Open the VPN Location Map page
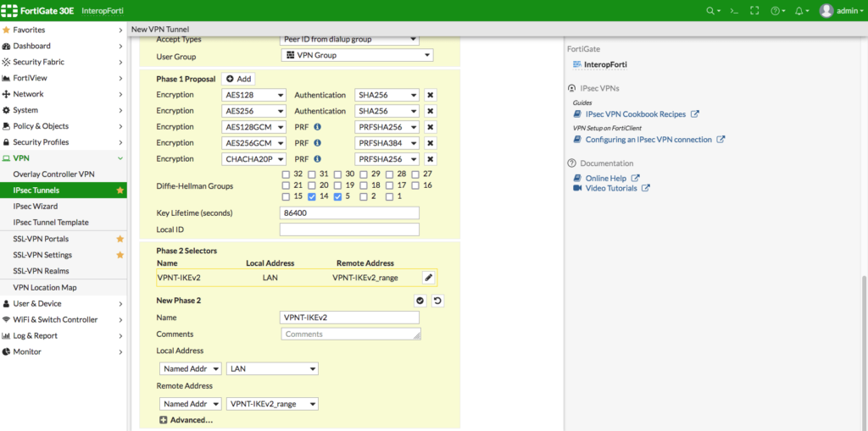The image size is (868, 431). point(63,288)
